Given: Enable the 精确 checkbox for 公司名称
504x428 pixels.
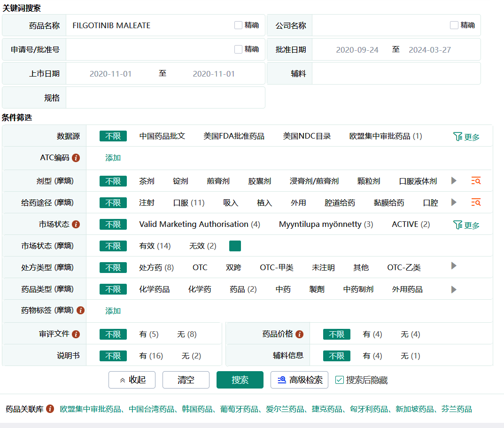Looking at the screenshot, I should coord(454,25).
